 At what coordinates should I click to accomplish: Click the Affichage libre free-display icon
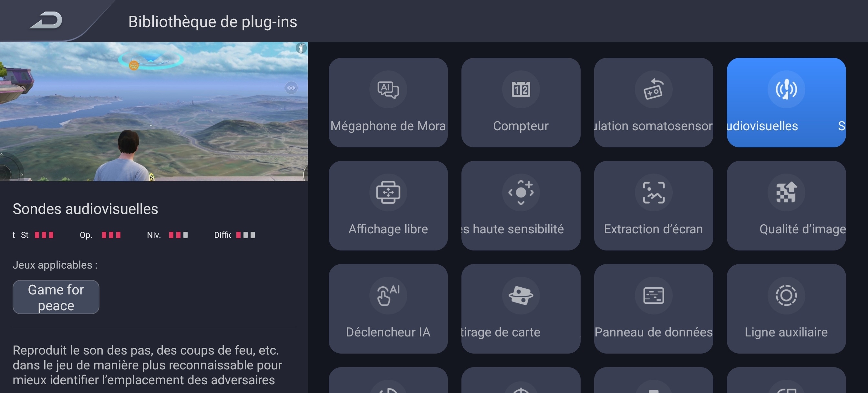388,192
